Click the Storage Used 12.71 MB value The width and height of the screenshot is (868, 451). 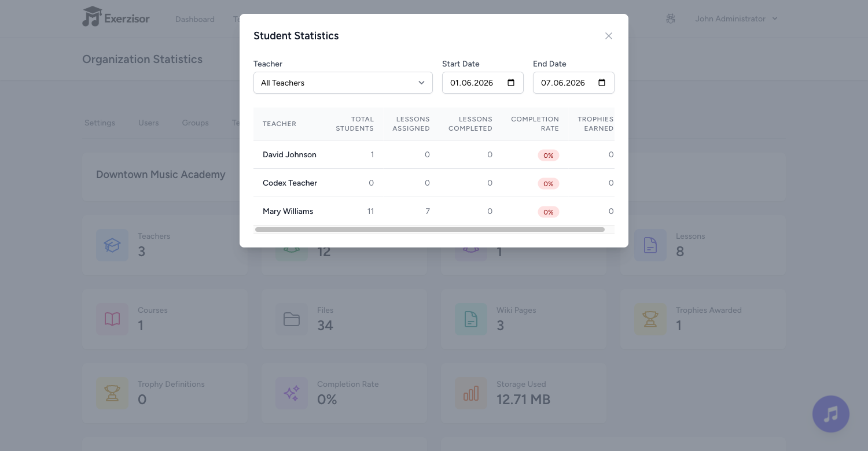[523, 400]
